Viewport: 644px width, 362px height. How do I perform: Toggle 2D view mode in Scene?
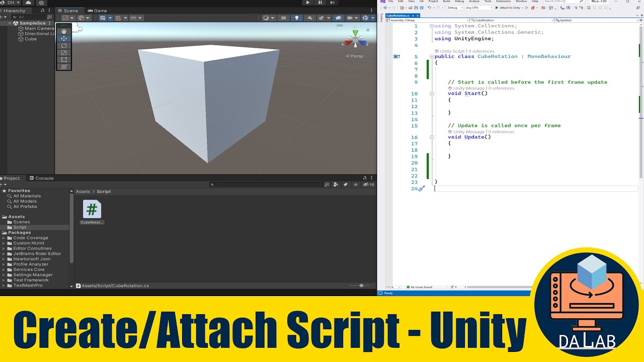pos(283,18)
